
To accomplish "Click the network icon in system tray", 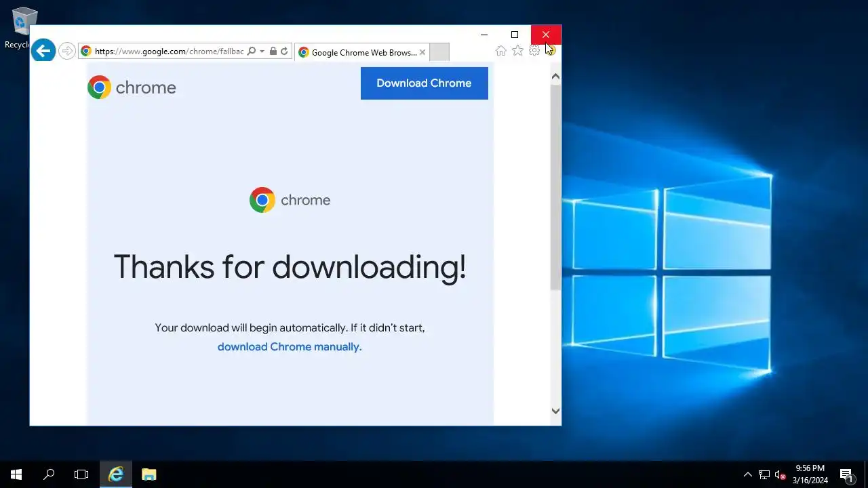I will point(764,474).
